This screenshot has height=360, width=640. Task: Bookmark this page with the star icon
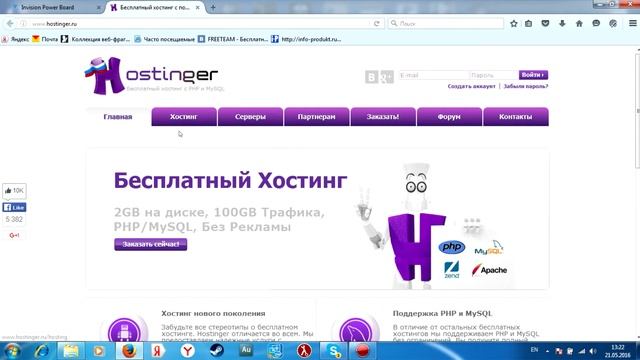point(514,24)
